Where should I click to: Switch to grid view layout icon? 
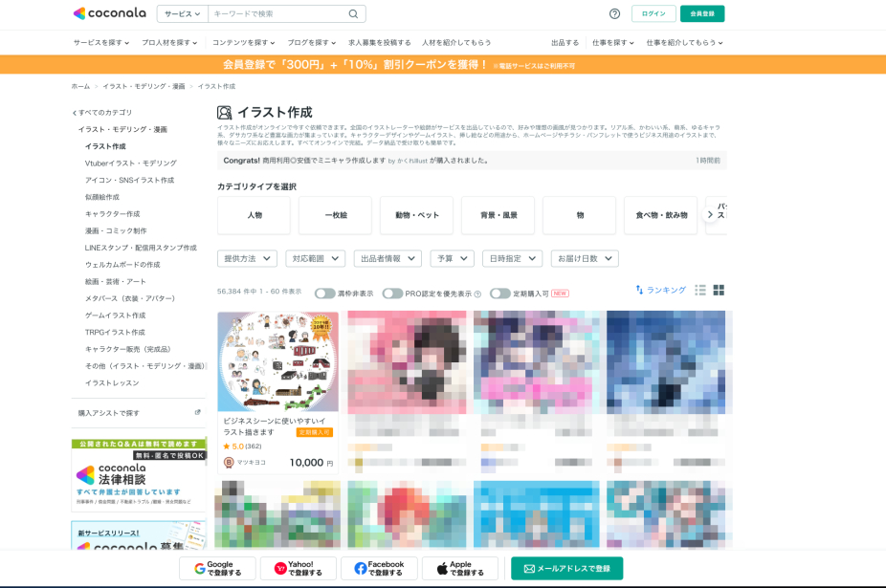(x=719, y=291)
